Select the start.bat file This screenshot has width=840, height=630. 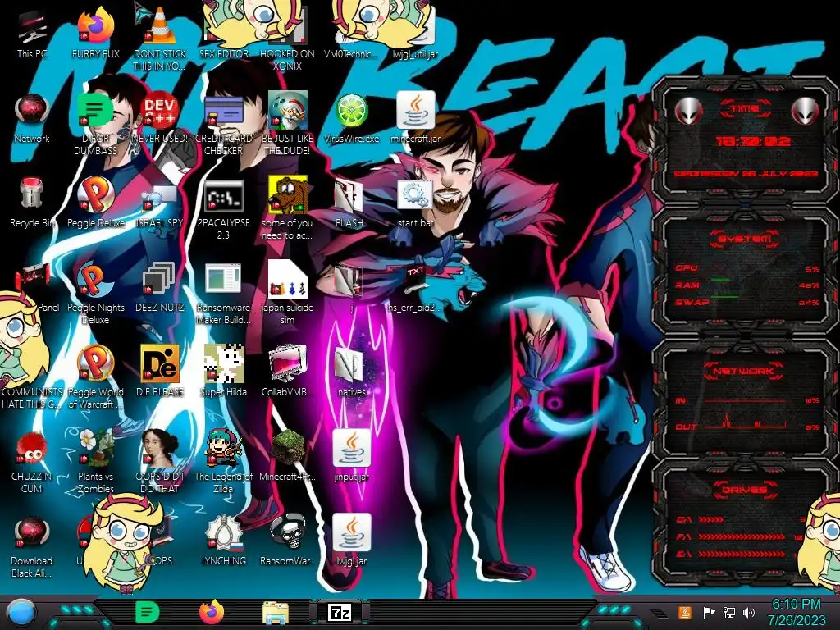click(416, 203)
